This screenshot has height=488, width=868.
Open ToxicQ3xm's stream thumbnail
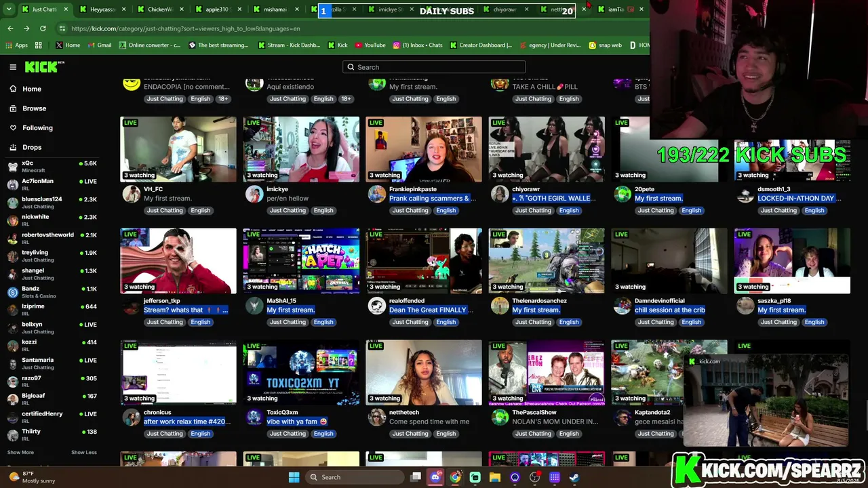(x=301, y=373)
